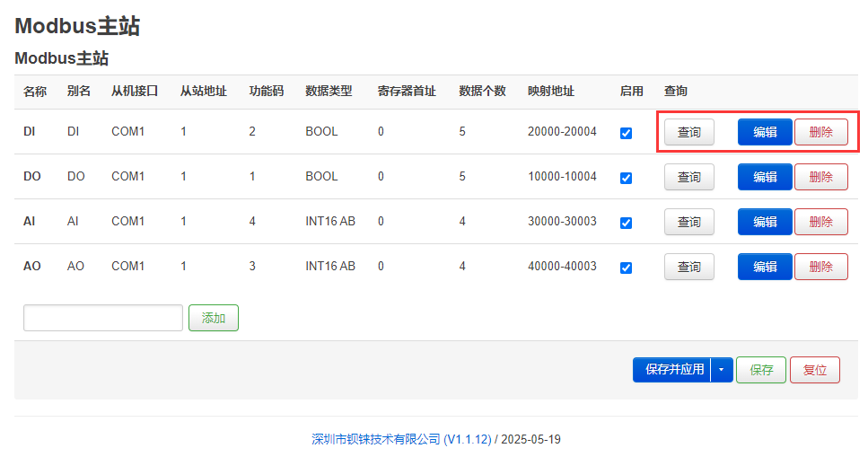Screen dimensions: 868x457
Task: Click 查询 button in the DI row
Action: pyautogui.click(x=689, y=132)
